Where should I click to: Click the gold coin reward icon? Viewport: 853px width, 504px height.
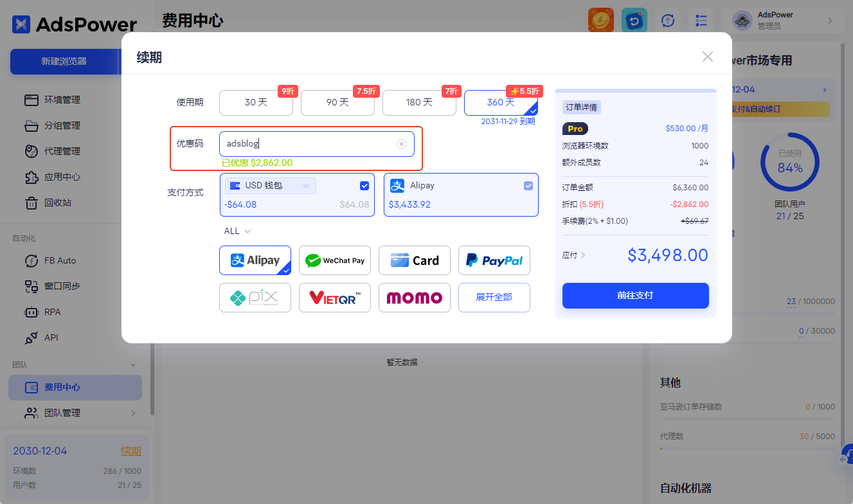tap(601, 21)
